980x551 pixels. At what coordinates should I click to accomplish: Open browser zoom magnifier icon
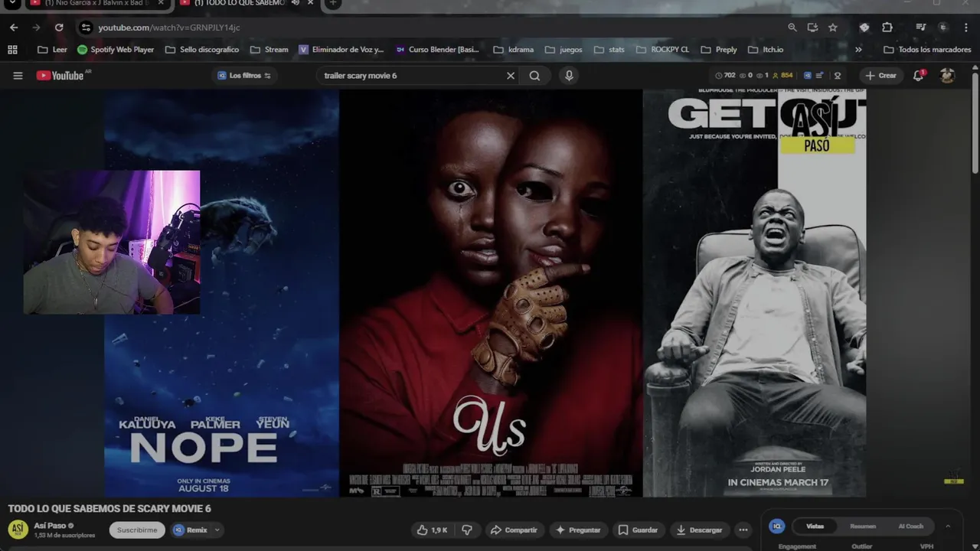[792, 28]
